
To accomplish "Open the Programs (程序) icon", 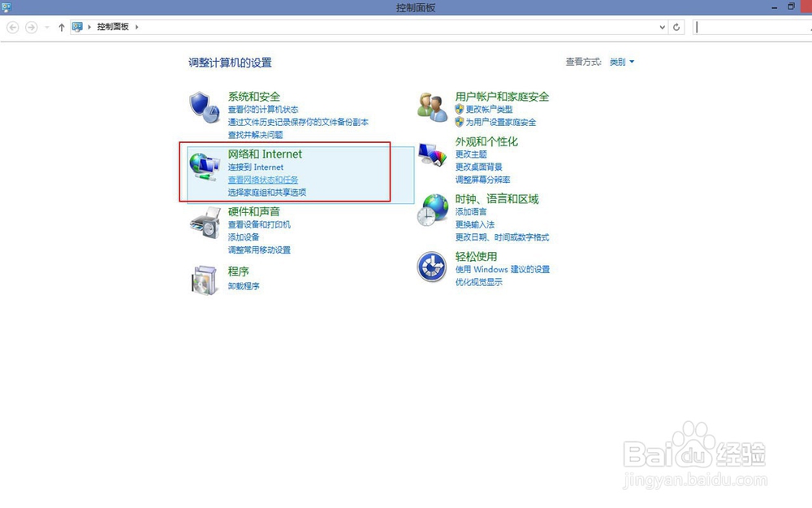I will pos(205,278).
